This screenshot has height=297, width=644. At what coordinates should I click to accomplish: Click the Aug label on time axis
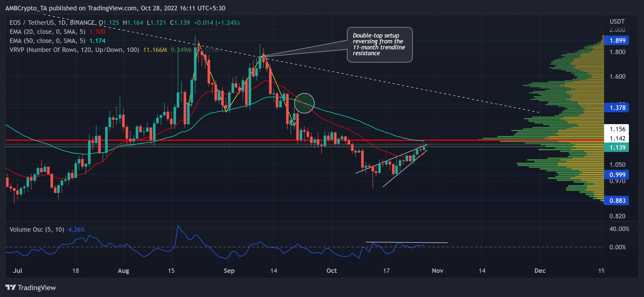(123, 271)
